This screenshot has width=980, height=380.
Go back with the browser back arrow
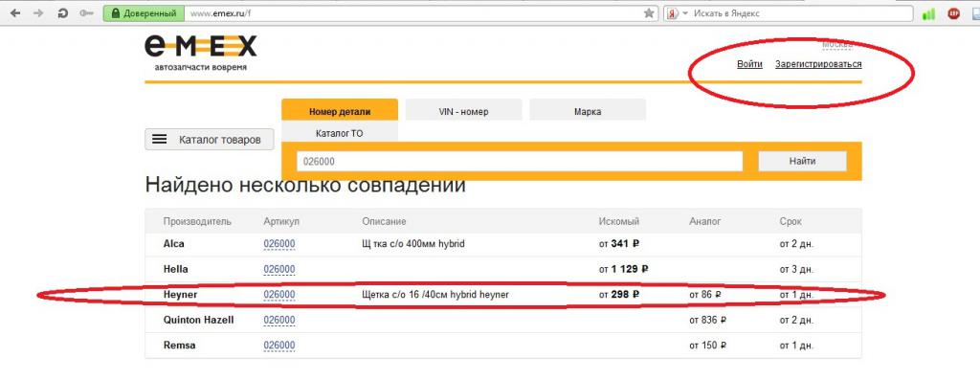coord(15,13)
